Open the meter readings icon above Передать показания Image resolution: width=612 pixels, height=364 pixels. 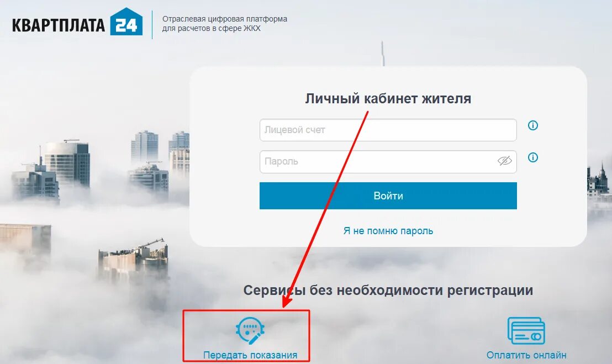250,330
